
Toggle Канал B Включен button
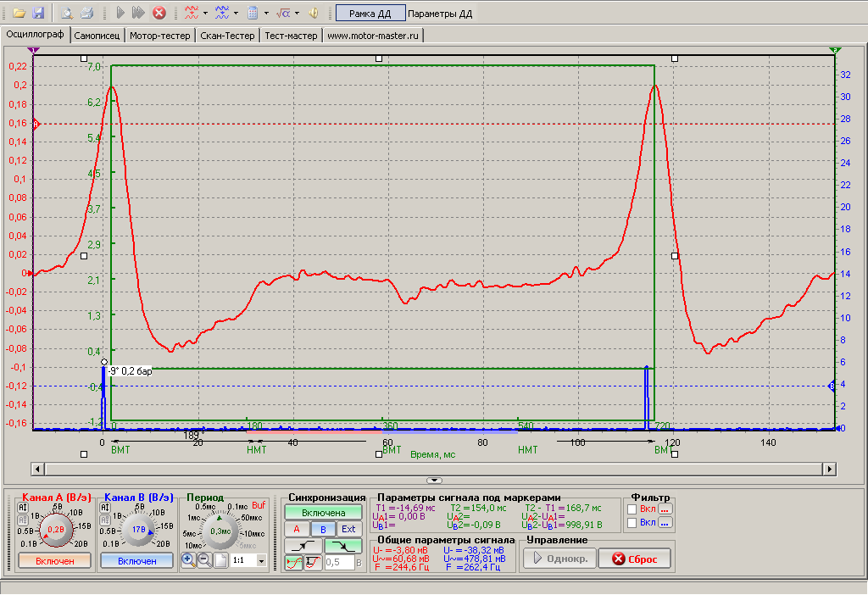point(136,561)
